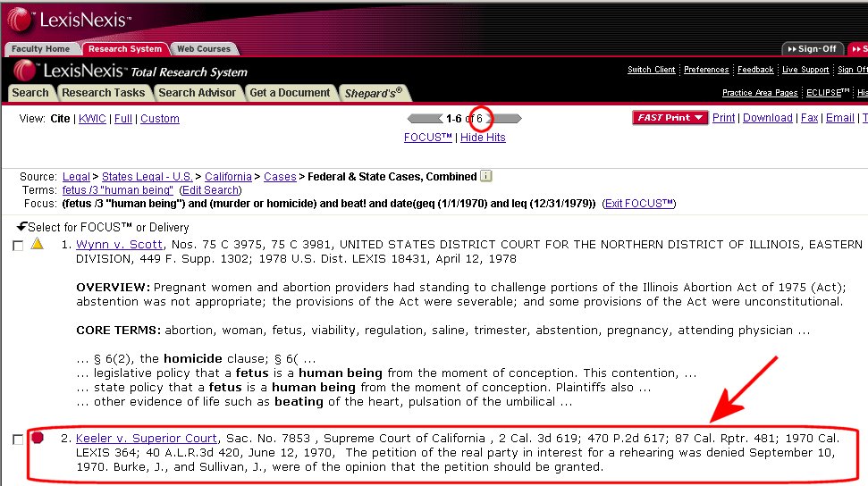The width and height of the screenshot is (868, 486).
Task: Click States Legal - U.S. breadcrumb
Action: click(147, 177)
